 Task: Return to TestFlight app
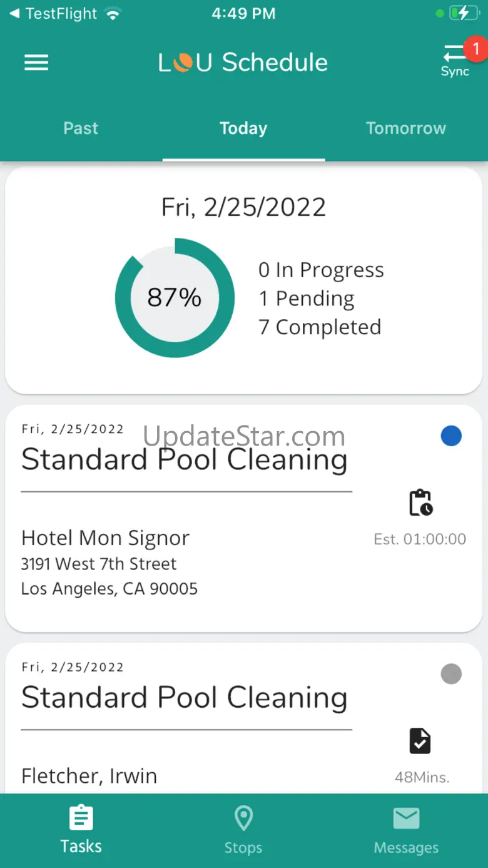coord(53,13)
